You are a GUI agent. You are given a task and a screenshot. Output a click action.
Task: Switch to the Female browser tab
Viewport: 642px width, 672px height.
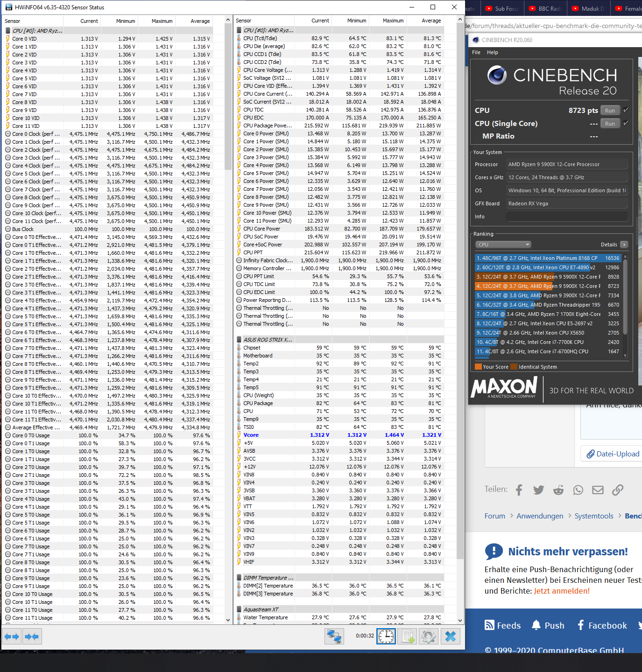tap(627, 8)
